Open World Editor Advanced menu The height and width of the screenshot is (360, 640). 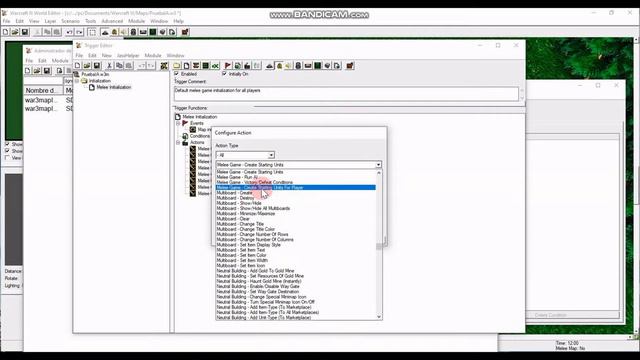(x=112, y=21)
